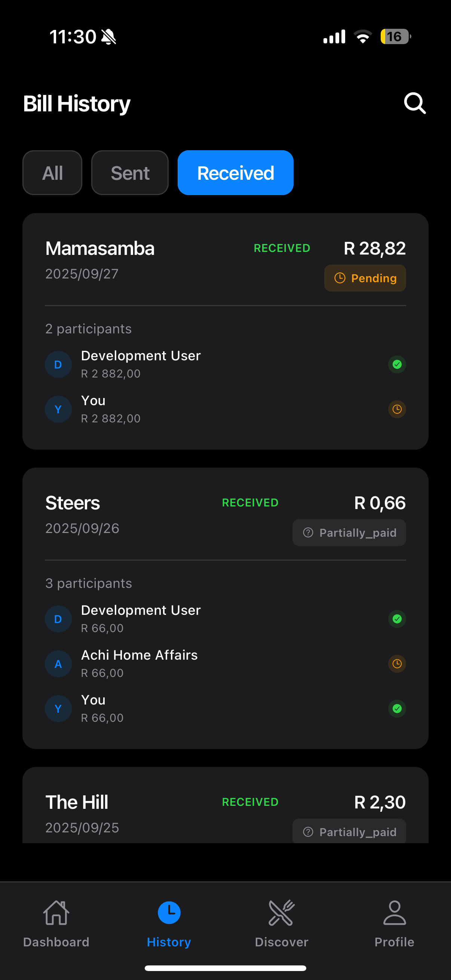
Task: Open the Profile person icon
Action: 394,912
